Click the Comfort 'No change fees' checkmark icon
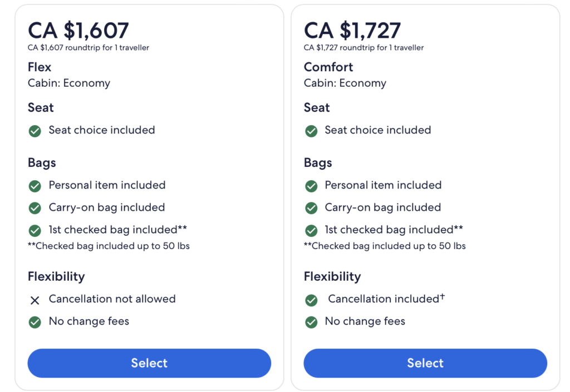 311,322
